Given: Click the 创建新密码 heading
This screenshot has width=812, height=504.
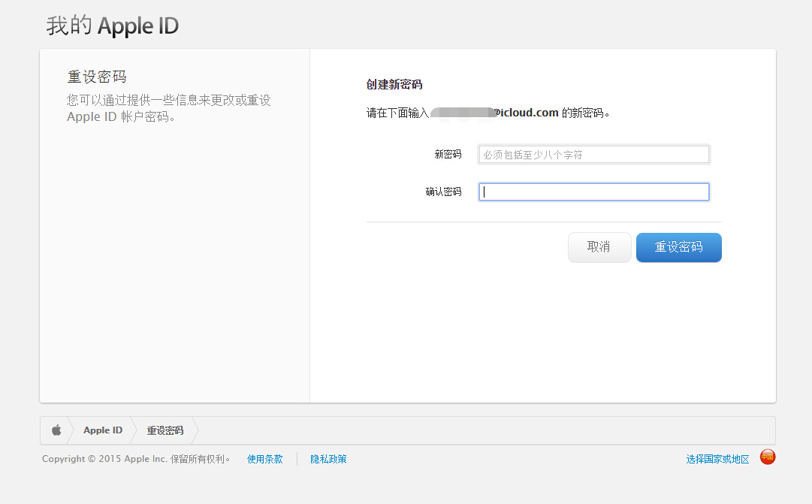Looking at the screenshot, I should [394, 84].
